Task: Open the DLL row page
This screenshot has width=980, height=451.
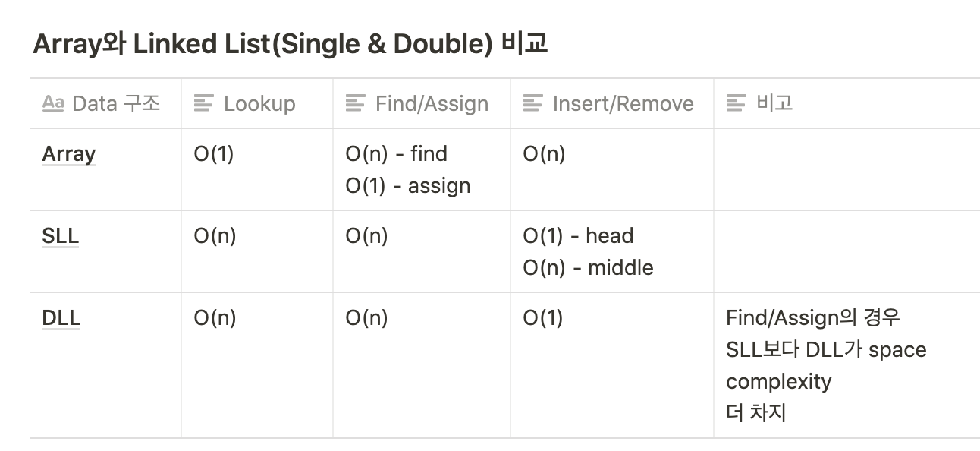Action: click(61, 318)
